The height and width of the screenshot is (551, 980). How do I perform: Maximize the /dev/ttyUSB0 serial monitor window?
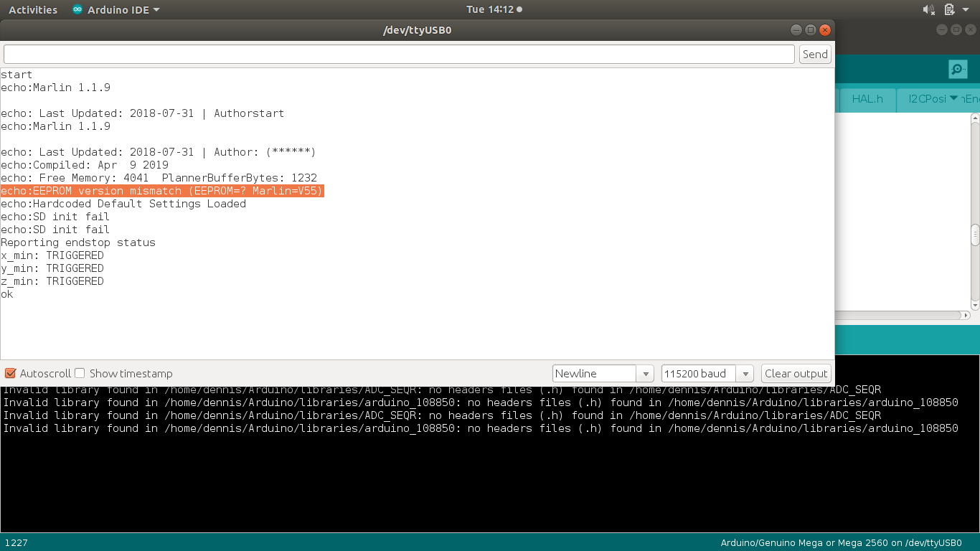pyautogui.click(x=811, y=30)
